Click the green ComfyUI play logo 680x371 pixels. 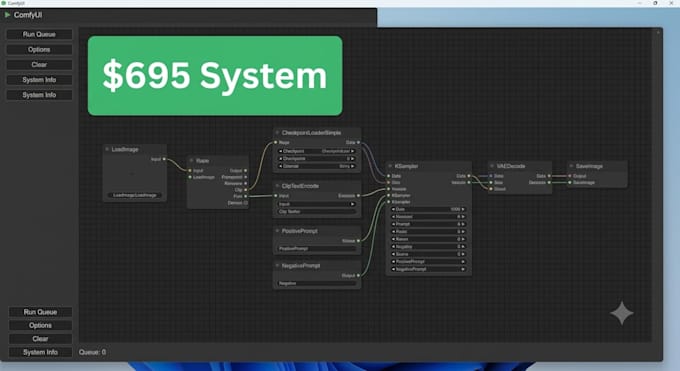[7, 15]
